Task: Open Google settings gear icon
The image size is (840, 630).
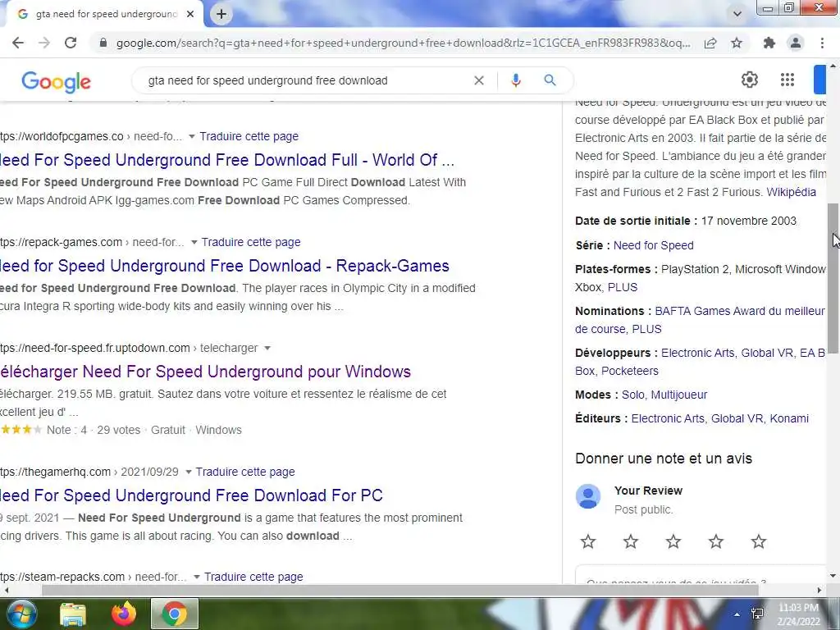Action: [x=750, y=80]
